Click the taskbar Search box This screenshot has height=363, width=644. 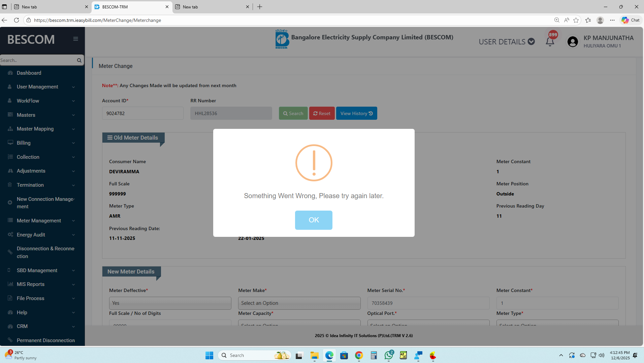click(x=255, y=355)
